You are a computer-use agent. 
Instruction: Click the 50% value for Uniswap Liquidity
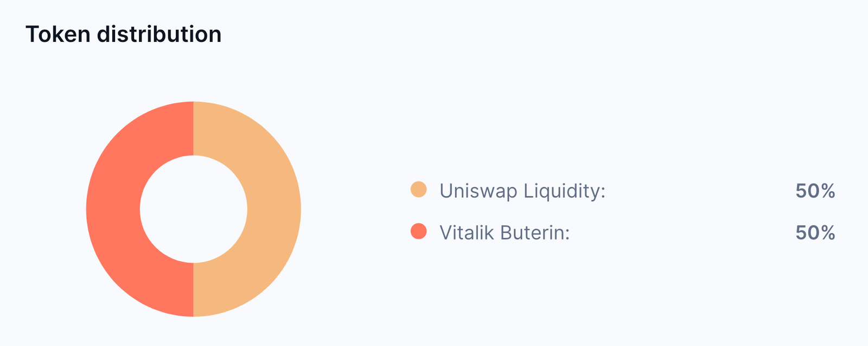pyautogui.click(x=815, y=191)
